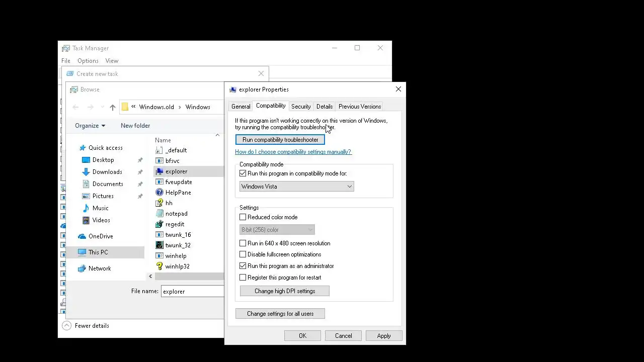Screen dimensions: 644x362
Task: Open the 8-bit (256) color dropdown
Action: (x=277, y=230)
